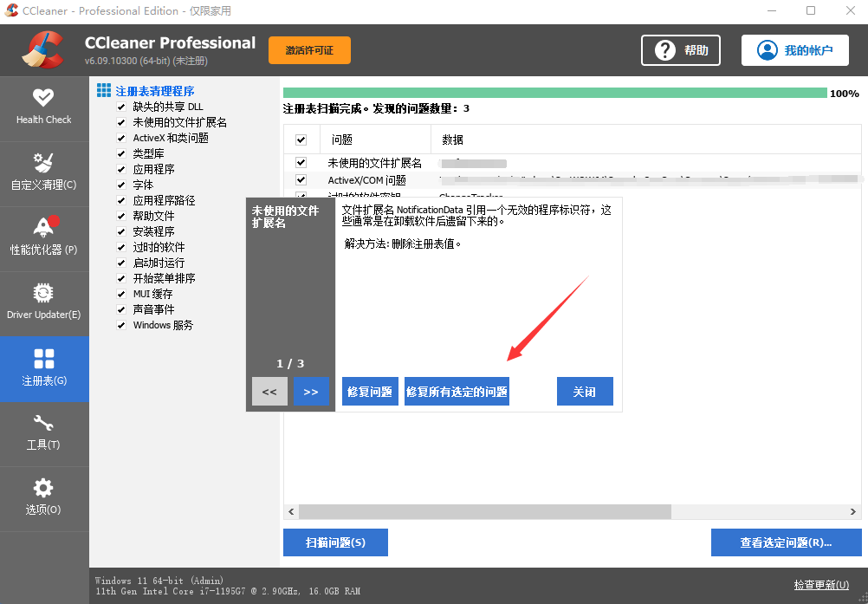Click the 我的帐户 user avatar icon
Image resolution: width=868 pixels, height=604 pixels.
point(768,50)
